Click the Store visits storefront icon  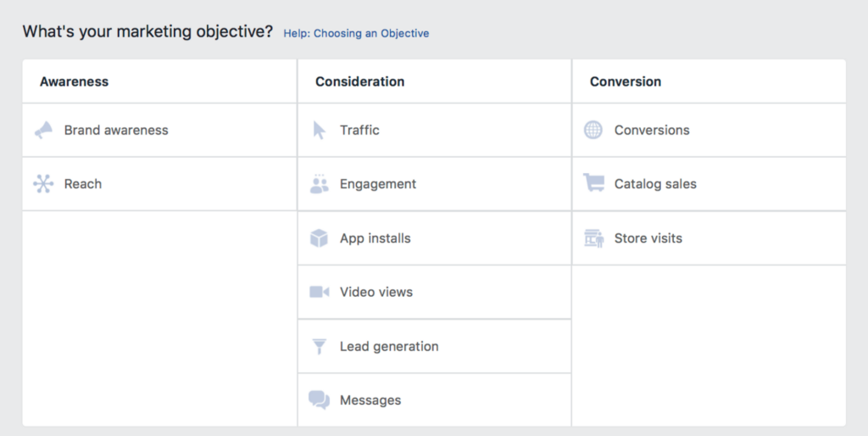pos(593,238)
